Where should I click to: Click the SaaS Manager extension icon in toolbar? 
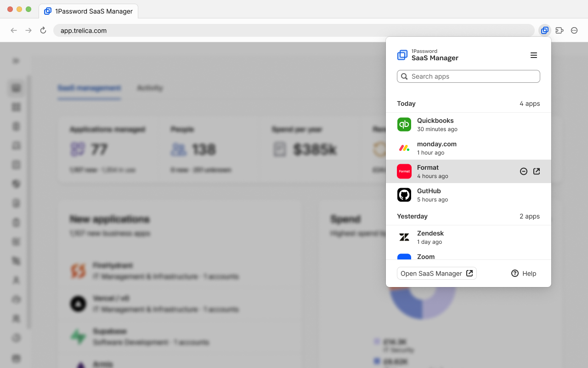[x=544, y=30]
